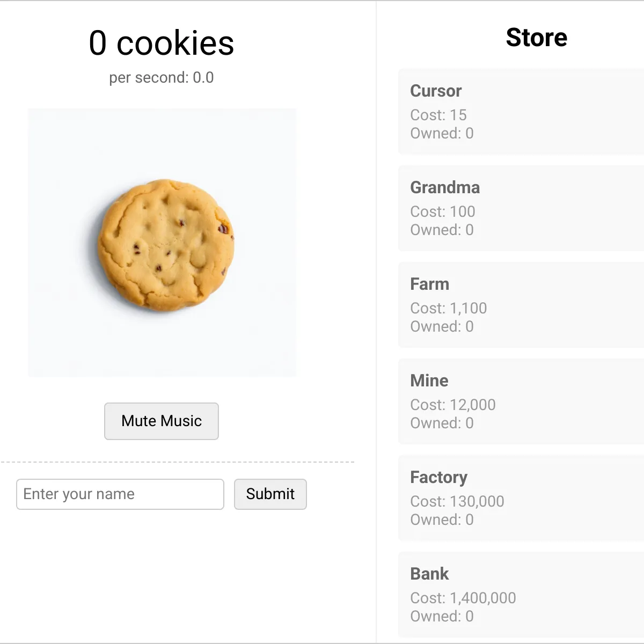644x644 pixels.
Task: Purchase the Factory upgrade
Action: pos(521,498)
